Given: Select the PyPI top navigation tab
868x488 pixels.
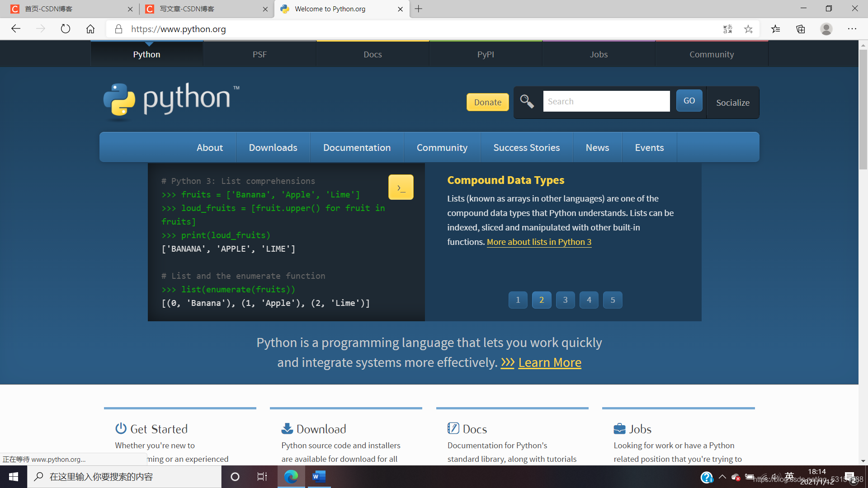Looking at the screenshot, I should click(x=486, y=54).
